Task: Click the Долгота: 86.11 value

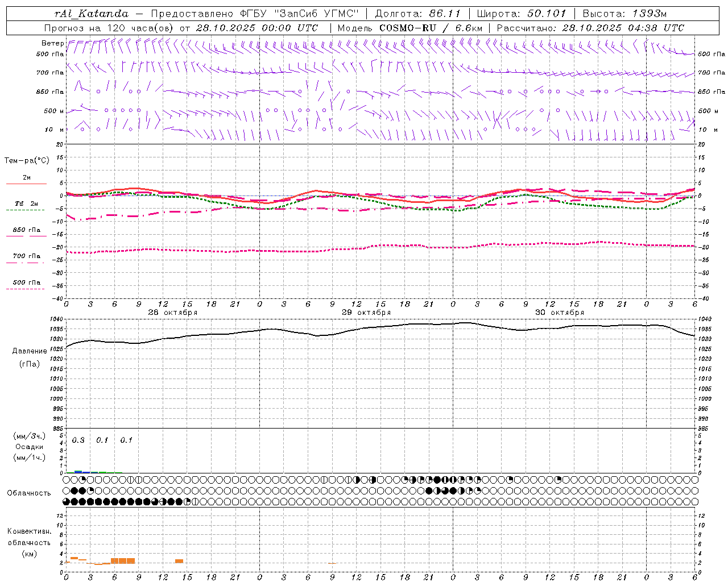Action: (x=417, y=14)
